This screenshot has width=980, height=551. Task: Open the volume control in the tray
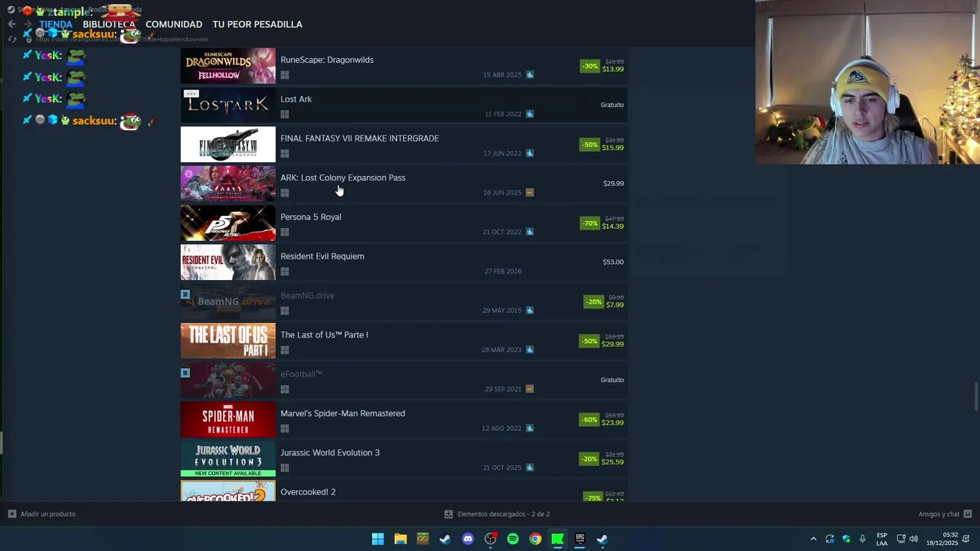pyautogui.click(x=913, y=539)
